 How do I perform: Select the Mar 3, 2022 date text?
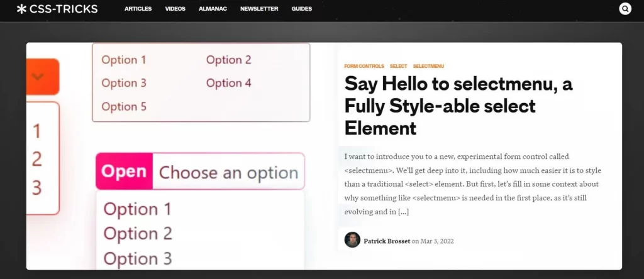pos(437,241)
